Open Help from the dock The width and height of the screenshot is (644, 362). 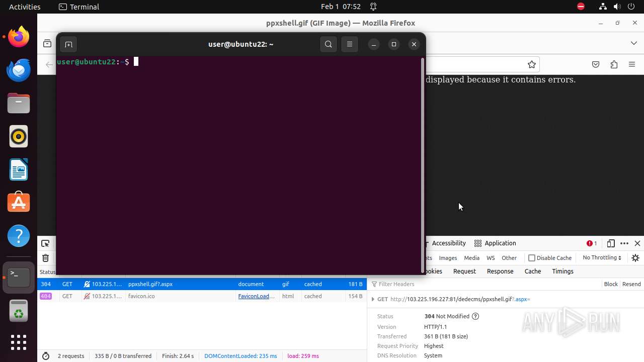[19, 236]
